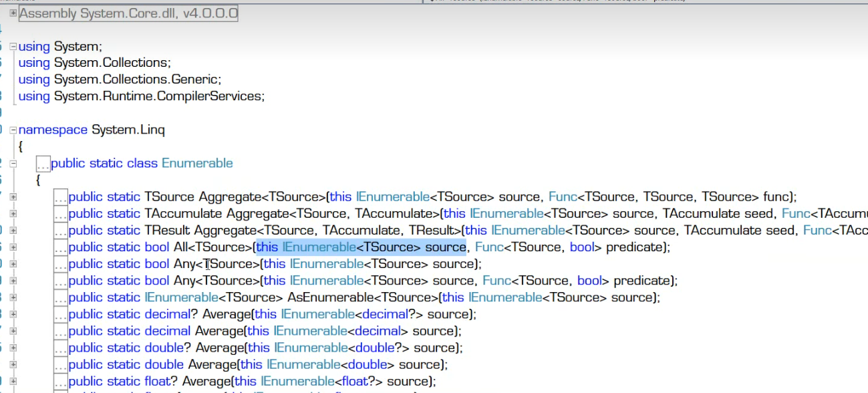Screen dimensions: 868x393
Task: Open collapsed ellipsis before TAccumulate Aggregate
Action: point(61,214)
